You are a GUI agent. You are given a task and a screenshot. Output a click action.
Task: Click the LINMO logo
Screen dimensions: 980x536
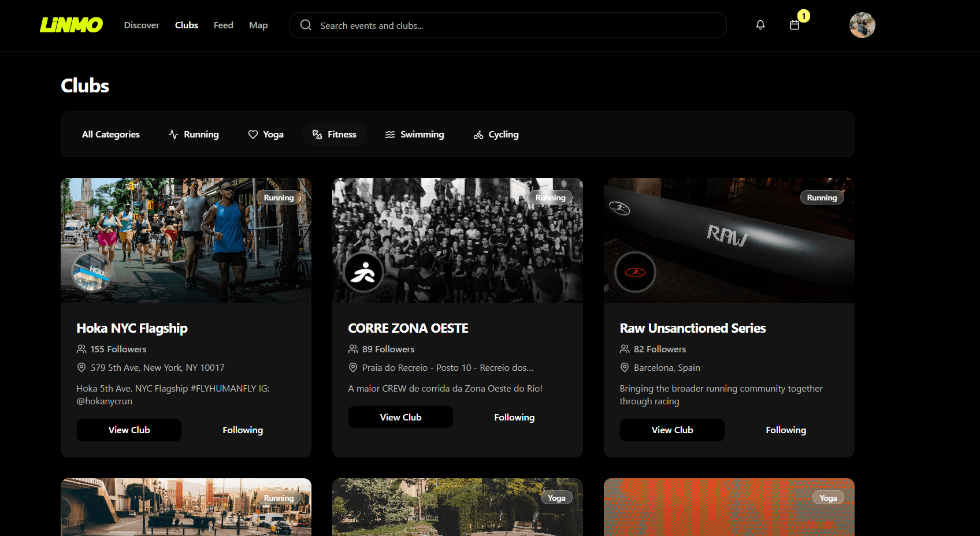click(x=71, y=25)
